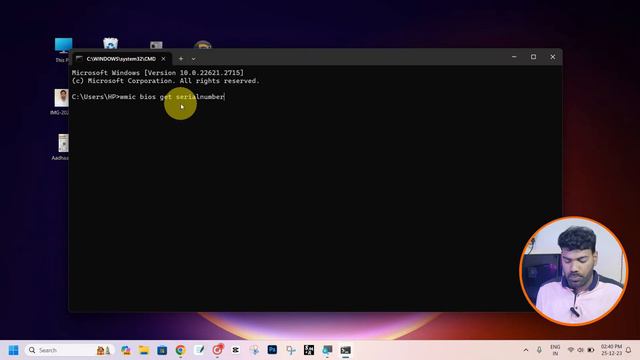Open Google Chrome from the taskbar

point(180,350)
